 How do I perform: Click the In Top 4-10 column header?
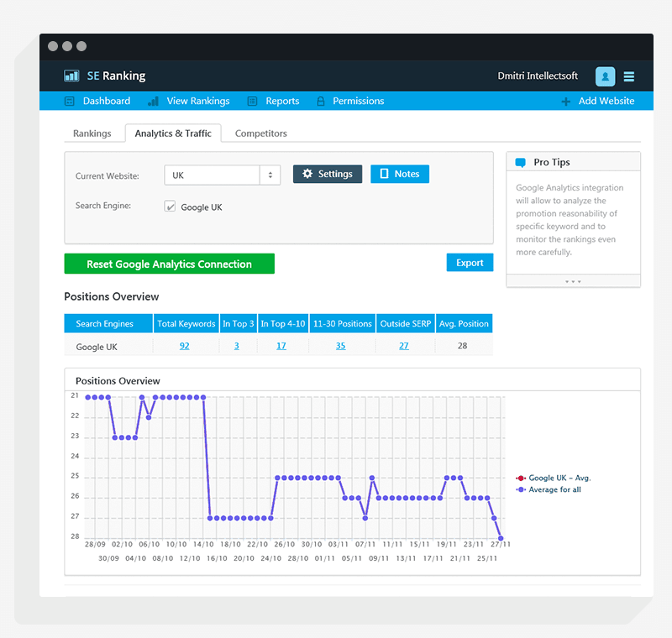pyautogui.click(x=283, y=323)
